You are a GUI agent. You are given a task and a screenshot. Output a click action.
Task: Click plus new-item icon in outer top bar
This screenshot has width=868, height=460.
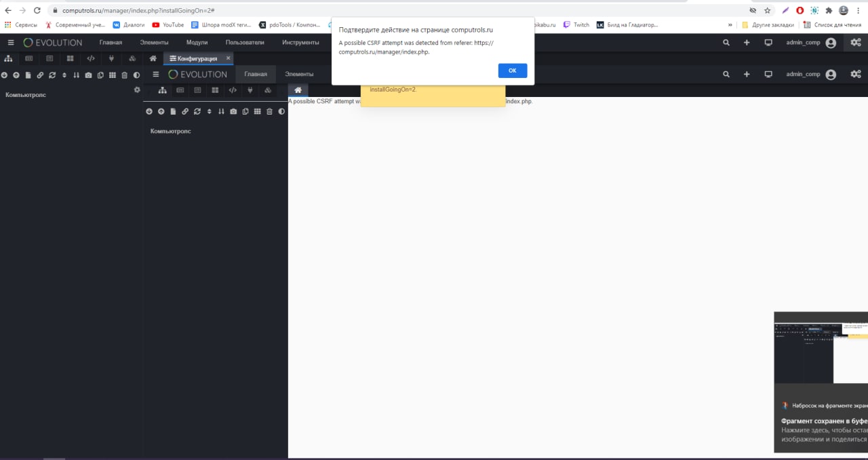pyautogui.click(x=747, y=42)
